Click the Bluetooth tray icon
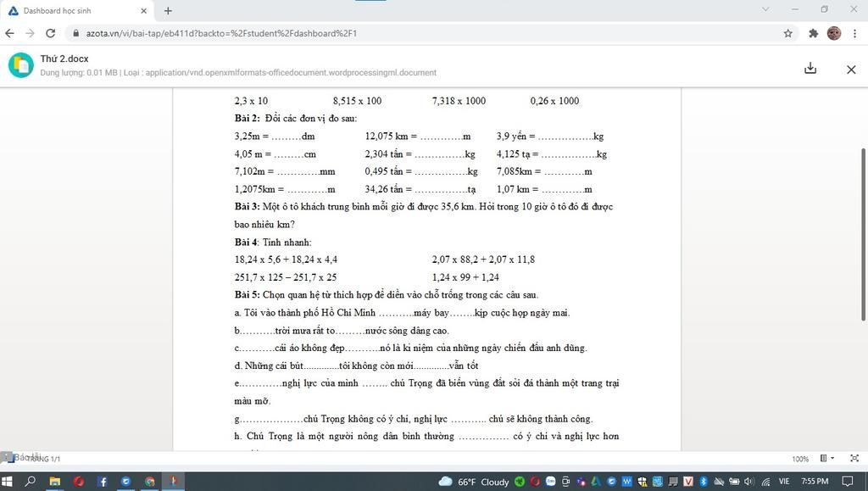This screenshot has width=868, height=491. [x=704, y=482]
